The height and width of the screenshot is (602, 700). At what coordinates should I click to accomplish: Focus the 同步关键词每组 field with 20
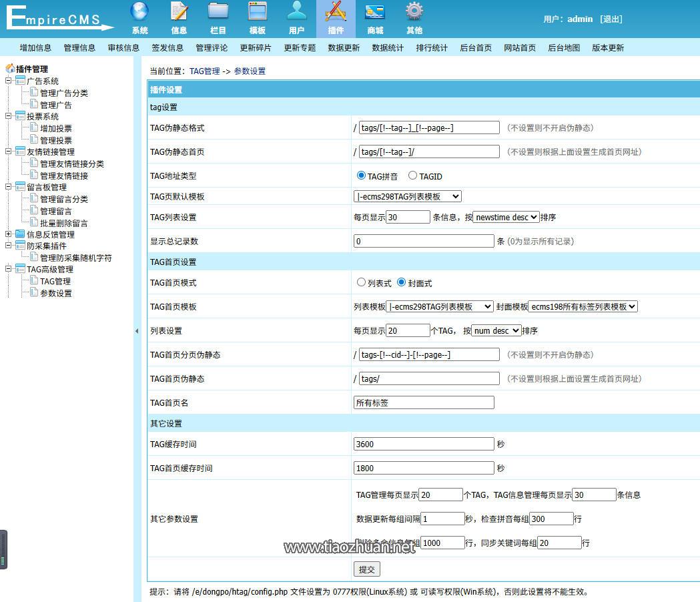coord(559,543)
